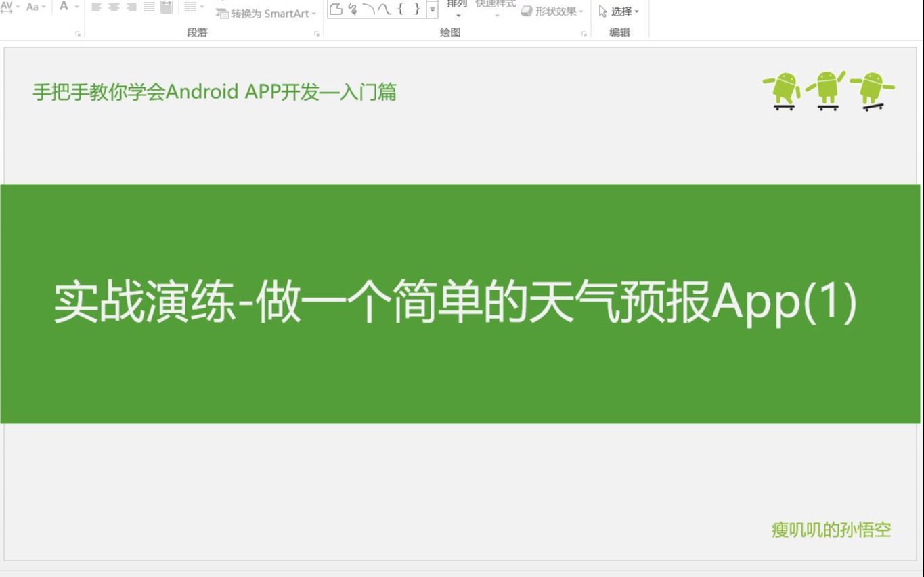Click the distributed alignment icon
The height and width of the screenshot is (577, 924).
pyautogui.click(x=167, y=7)
